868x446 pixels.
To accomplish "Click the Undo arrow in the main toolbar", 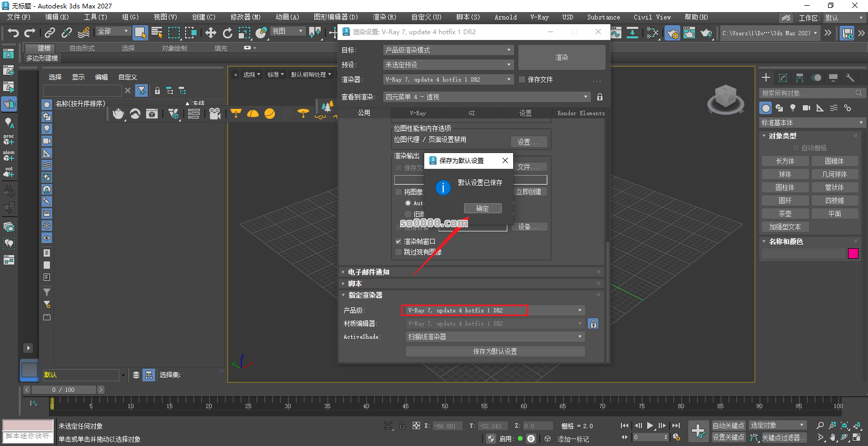I will click(13, 33).
